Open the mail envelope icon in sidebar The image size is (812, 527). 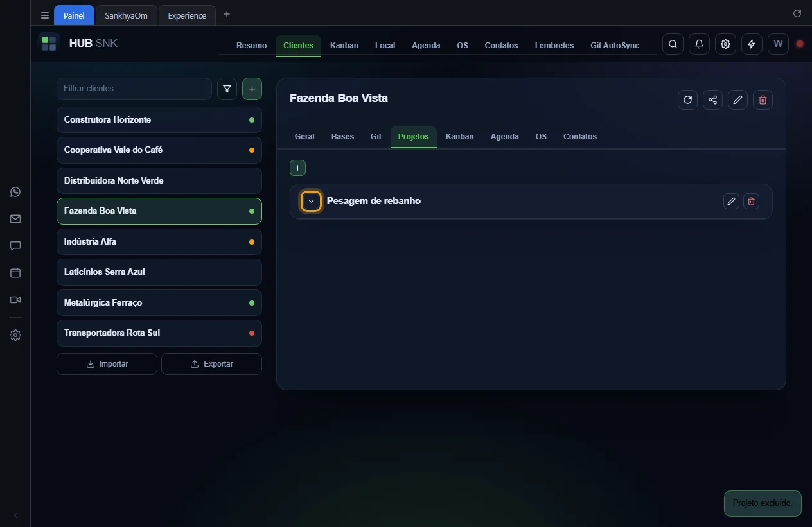pyautogui.click(x=15, y=219)
